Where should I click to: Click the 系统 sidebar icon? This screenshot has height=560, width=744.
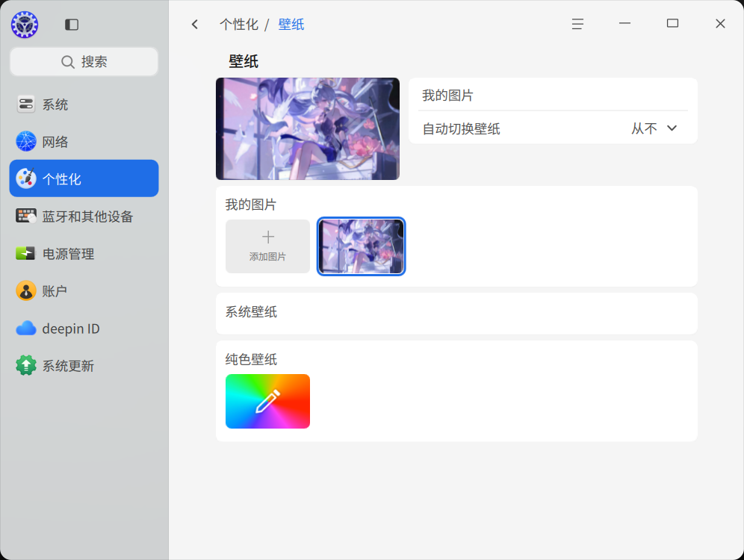pyautogui.click(x=26, y=105)
